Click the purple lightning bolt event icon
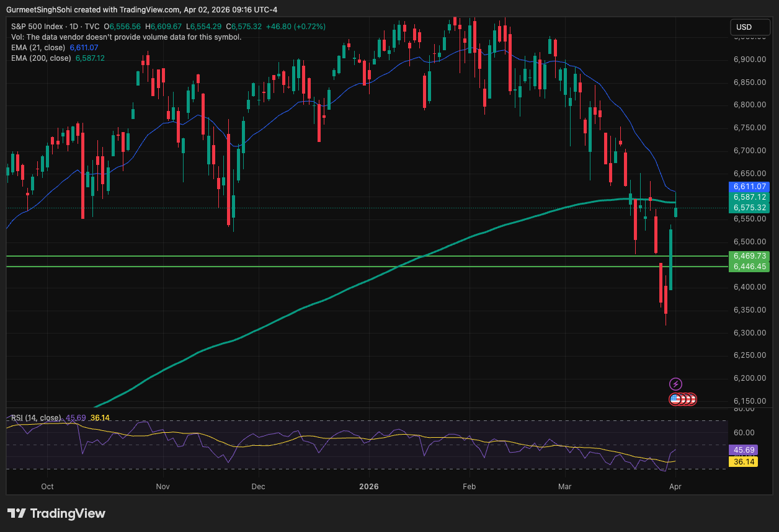779x532 pixels. (x=676, y=384)
